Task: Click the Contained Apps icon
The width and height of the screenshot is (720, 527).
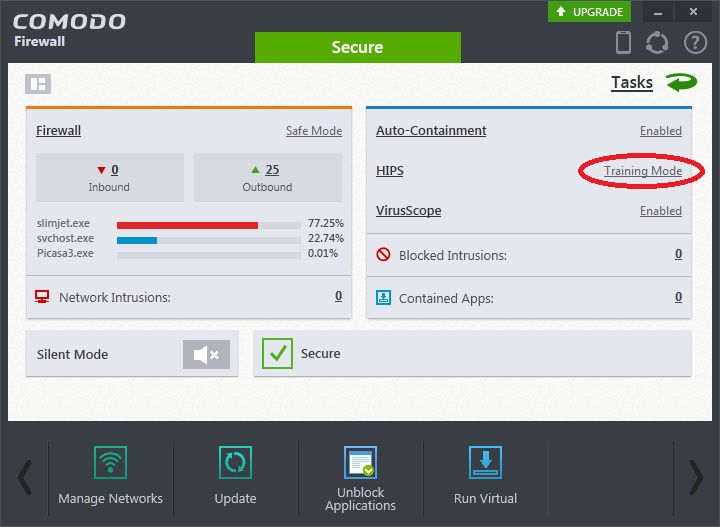Action: [383, 297]
